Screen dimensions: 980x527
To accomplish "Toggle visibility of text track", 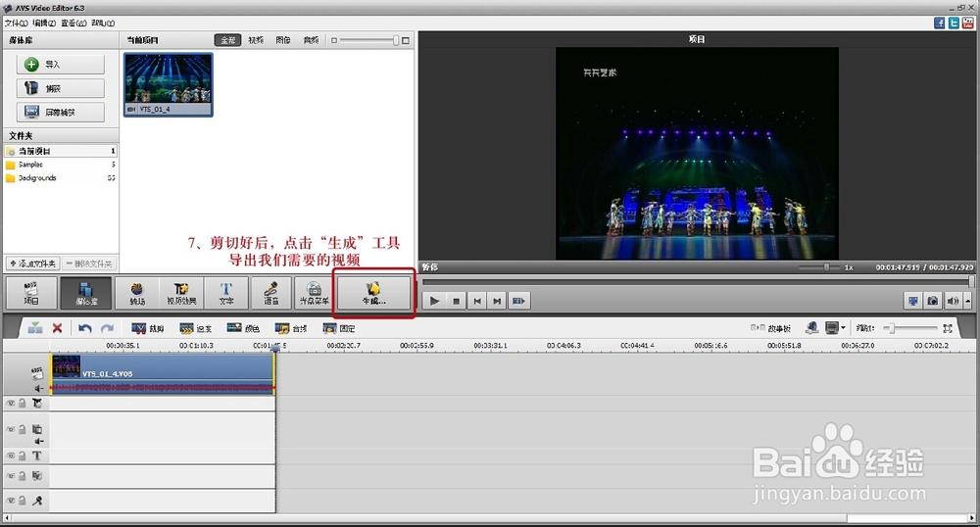I will click(11, 455).
